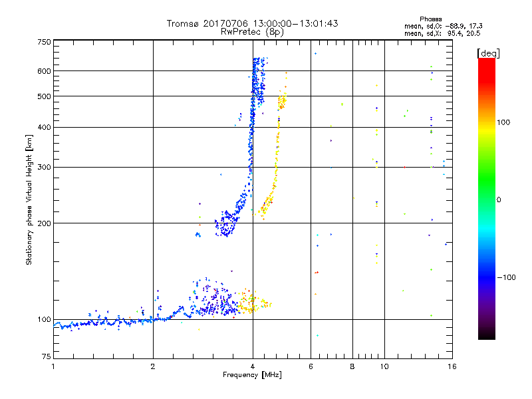Click the y-axis tick label '500'

point(44,96)
